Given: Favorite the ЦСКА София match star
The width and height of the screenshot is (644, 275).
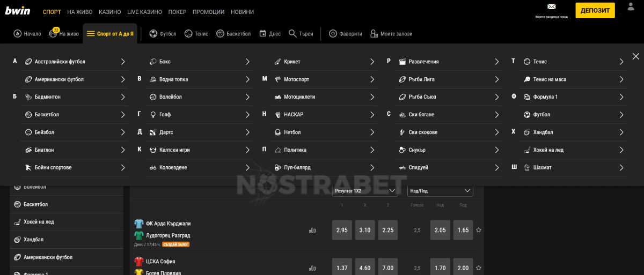Looking at the screenshot, I should [479, 267].
